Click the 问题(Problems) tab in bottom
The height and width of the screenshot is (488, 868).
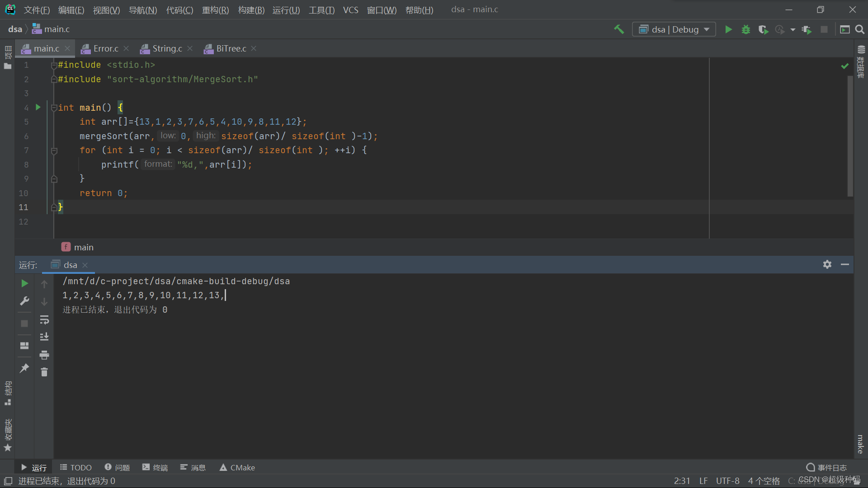point(118,467)
